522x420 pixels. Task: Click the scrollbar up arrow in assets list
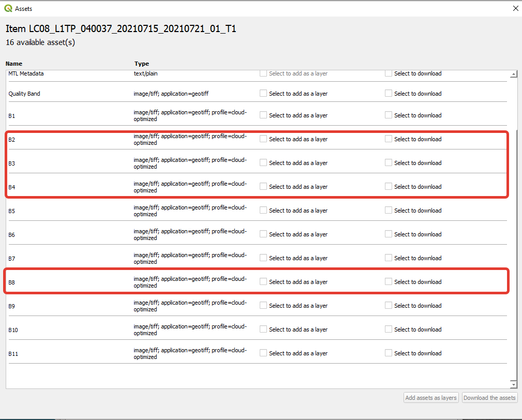(x=514, y=74)
